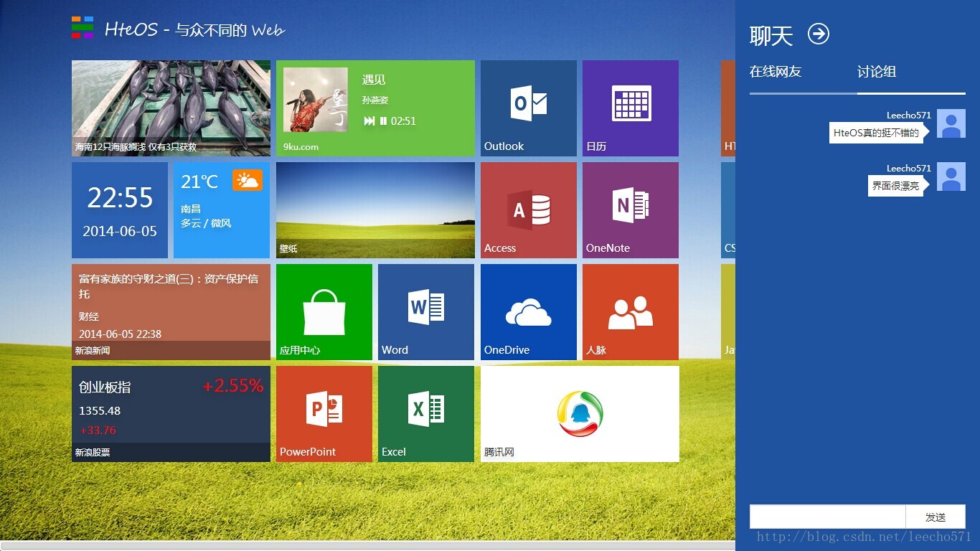Open the 新浪新闻 news tile
This screenshot has width=980, height=551.
171,312
